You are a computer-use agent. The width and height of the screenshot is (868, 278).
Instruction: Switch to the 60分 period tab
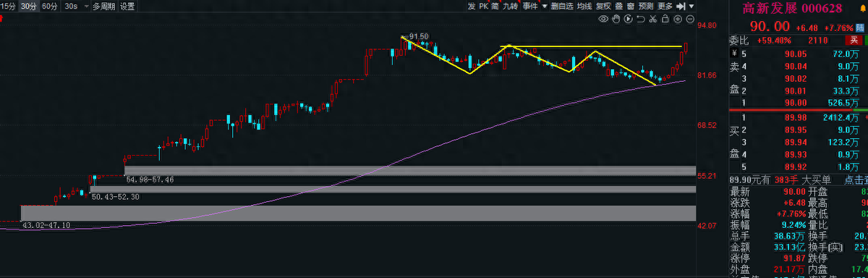click(50, 6)
